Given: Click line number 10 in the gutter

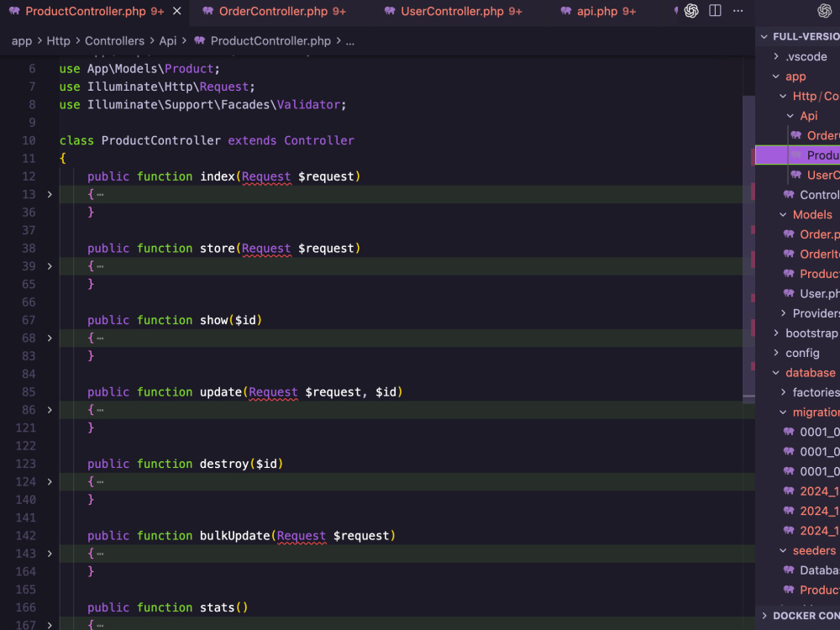Looking at the screenshot, I should 29,140.
